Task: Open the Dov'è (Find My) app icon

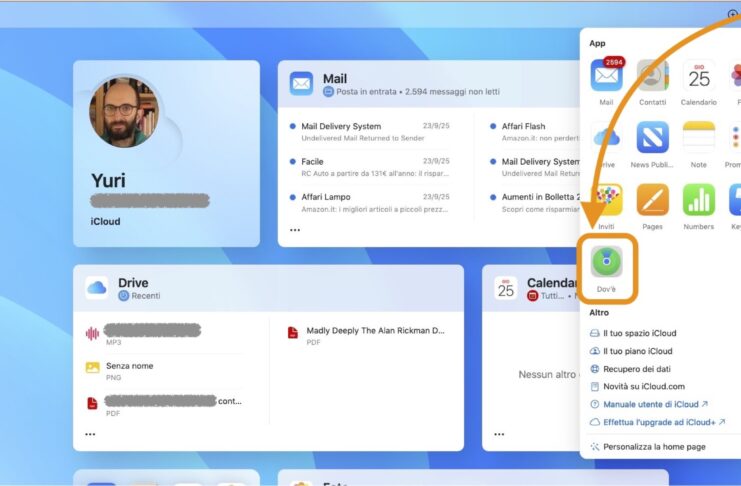Action: [x=606, y=261]
